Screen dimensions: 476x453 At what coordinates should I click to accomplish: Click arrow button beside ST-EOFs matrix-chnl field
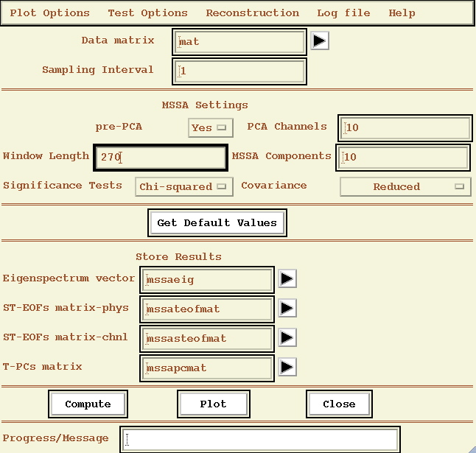(287, 337)
